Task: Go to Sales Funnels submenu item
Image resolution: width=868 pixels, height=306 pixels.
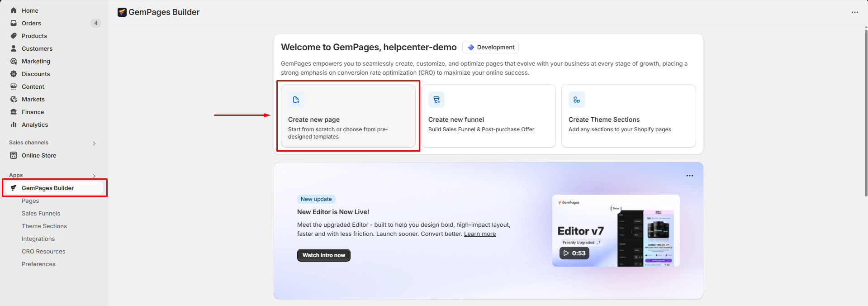Action: point(41,213)
